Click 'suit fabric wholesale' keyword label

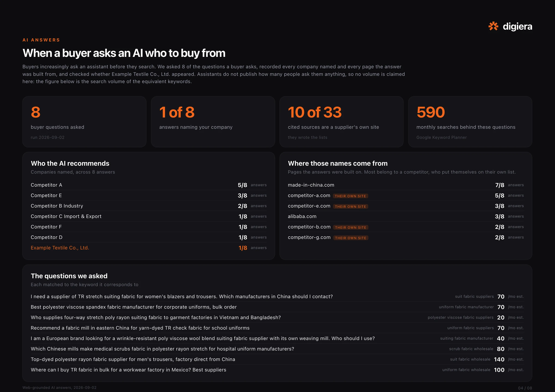470,359
